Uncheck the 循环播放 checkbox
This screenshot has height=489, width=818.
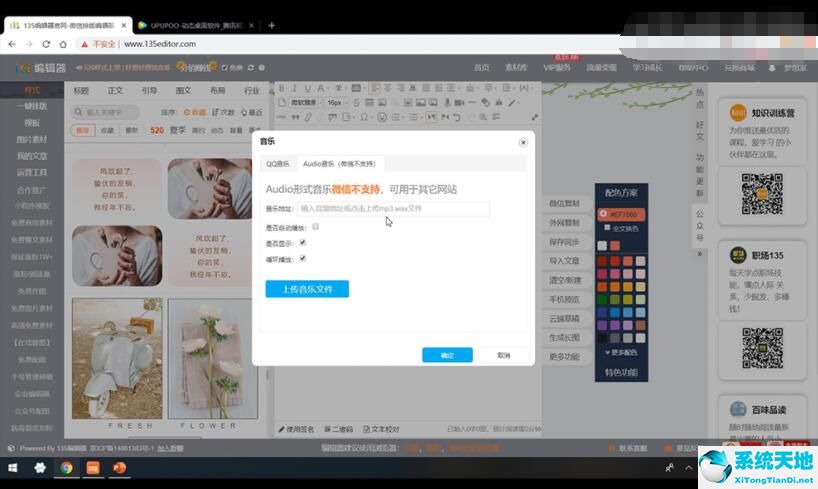click(303, 258)
